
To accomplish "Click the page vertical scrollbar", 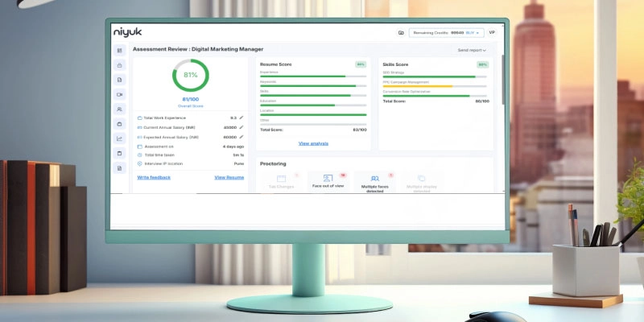I will 504,80.
